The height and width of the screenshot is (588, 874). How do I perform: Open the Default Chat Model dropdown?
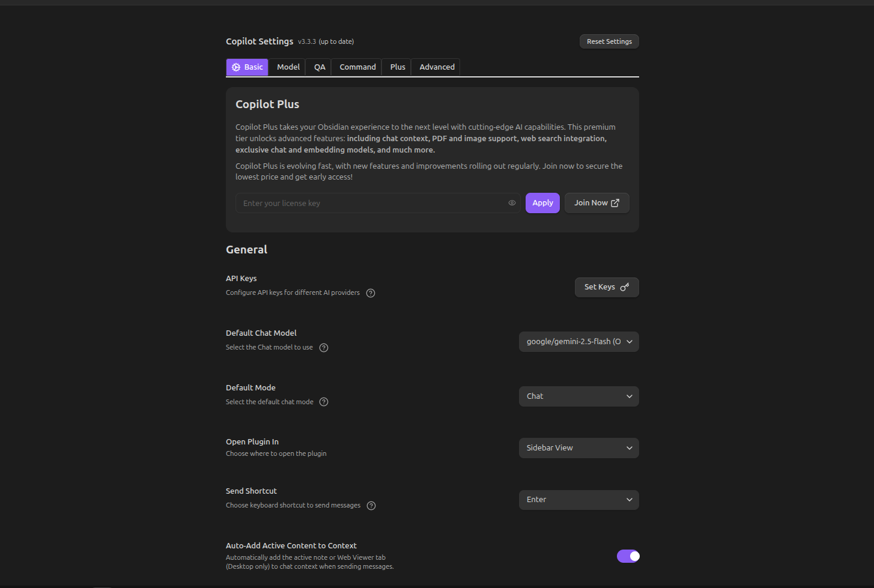579,342
